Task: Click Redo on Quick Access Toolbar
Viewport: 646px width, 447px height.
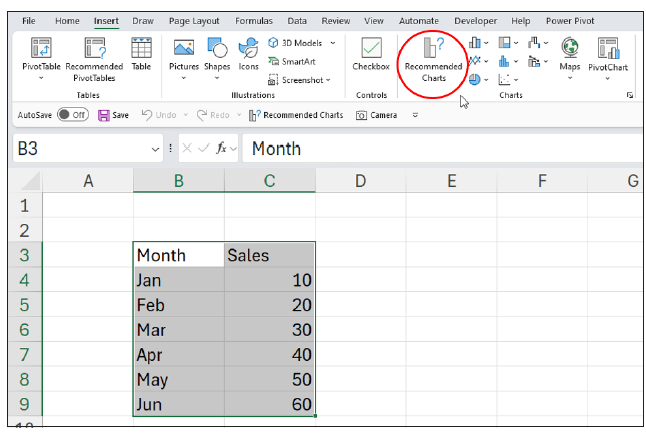Action: click(213, 115)
